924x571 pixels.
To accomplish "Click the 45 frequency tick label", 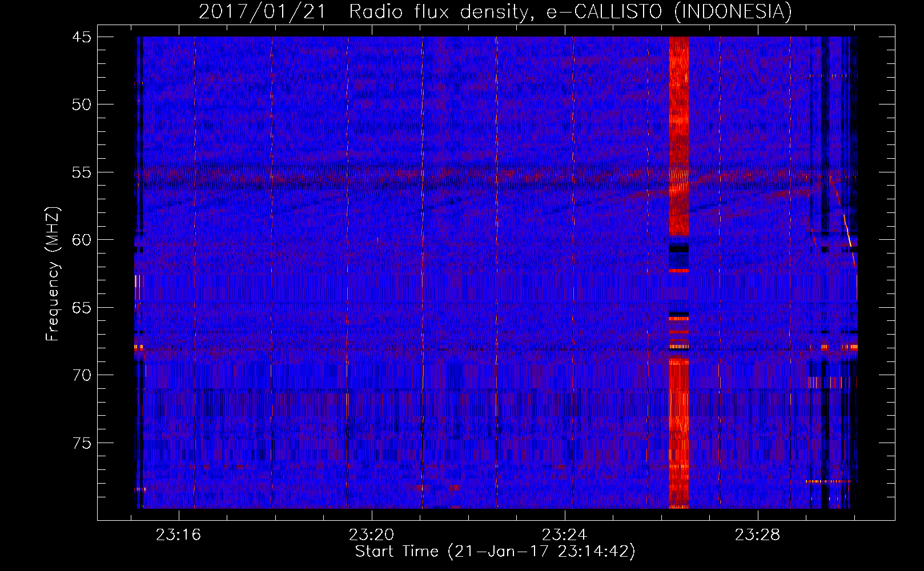I will pos(81,37).
